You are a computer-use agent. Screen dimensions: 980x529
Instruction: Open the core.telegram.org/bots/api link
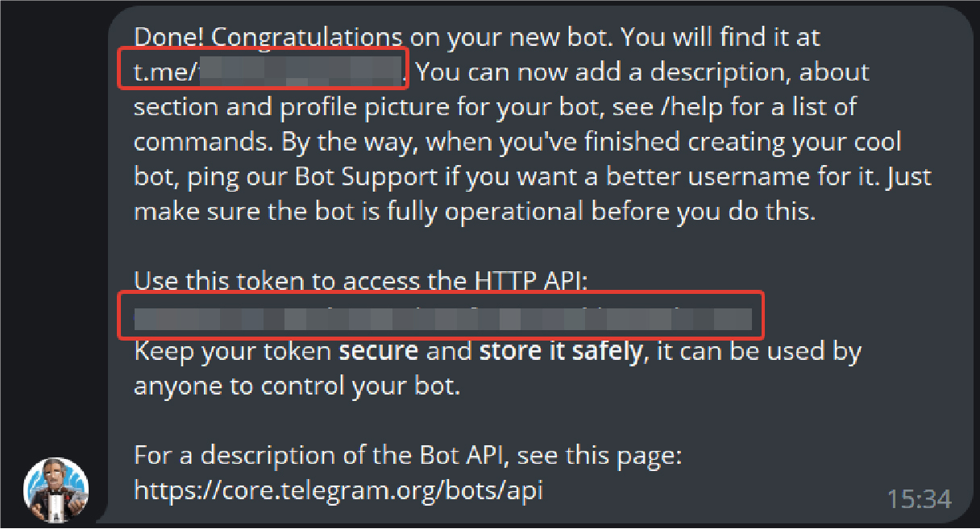click(x=338, y=490)
